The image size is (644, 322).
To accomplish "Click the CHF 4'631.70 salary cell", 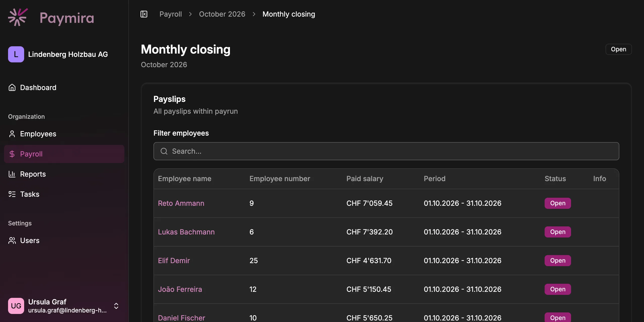I will click(369, 261).
